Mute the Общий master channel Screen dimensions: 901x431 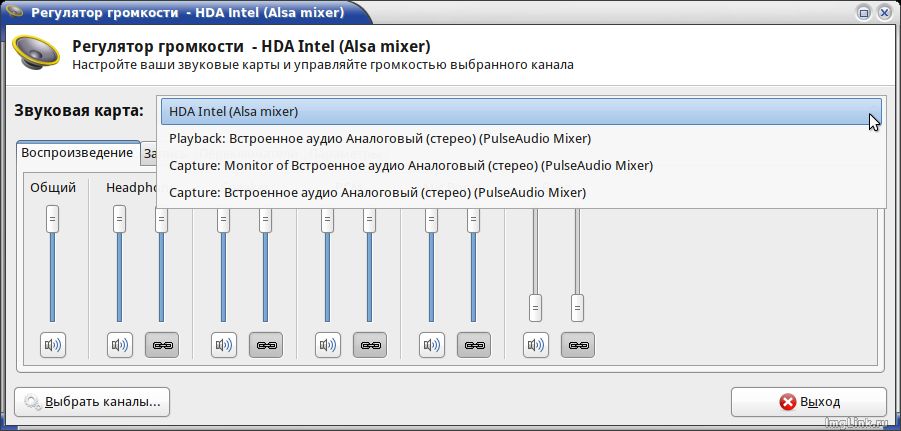point(53,345)
